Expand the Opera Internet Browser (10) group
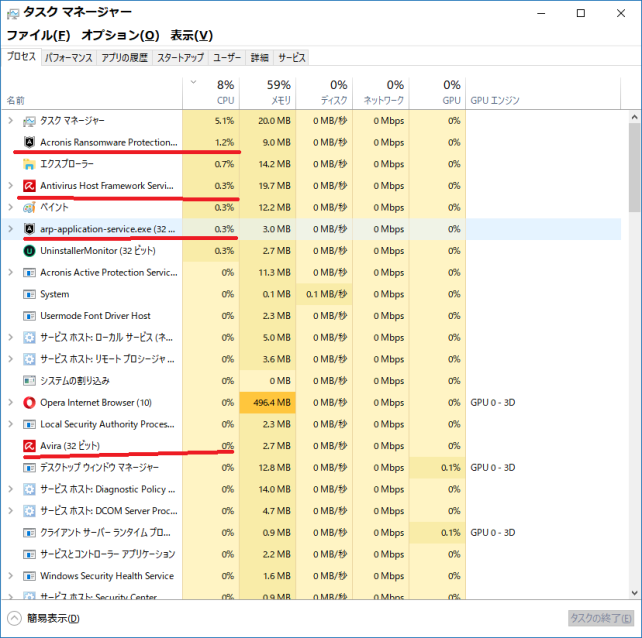642x638 pixels. tap(11, 403)
